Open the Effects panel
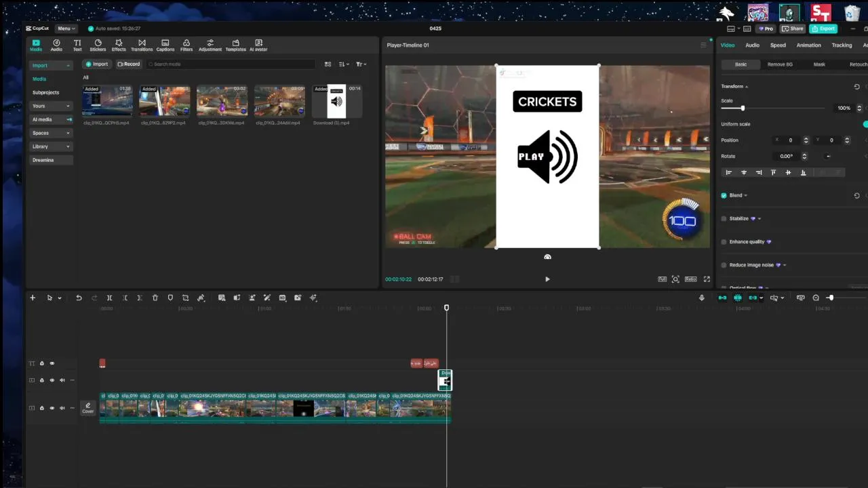This screenshot has height=488, width=868. pos(119,45)
